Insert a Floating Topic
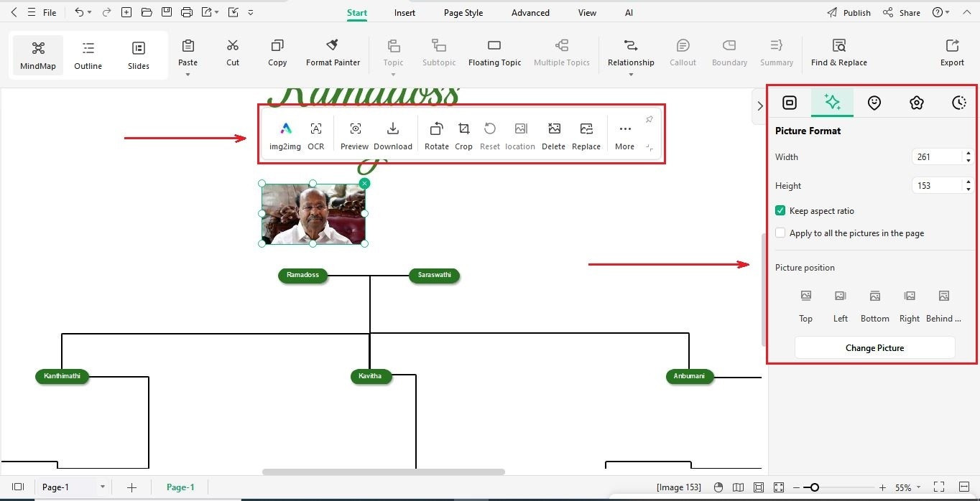This screenshot has width=980, height=501. click(x=494, y=53)
